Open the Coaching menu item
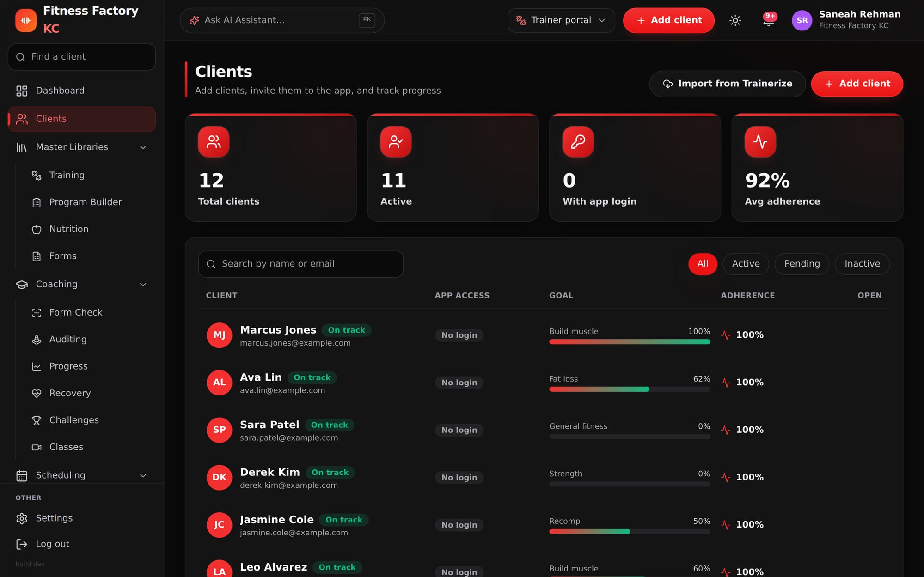 pos(82,285)
